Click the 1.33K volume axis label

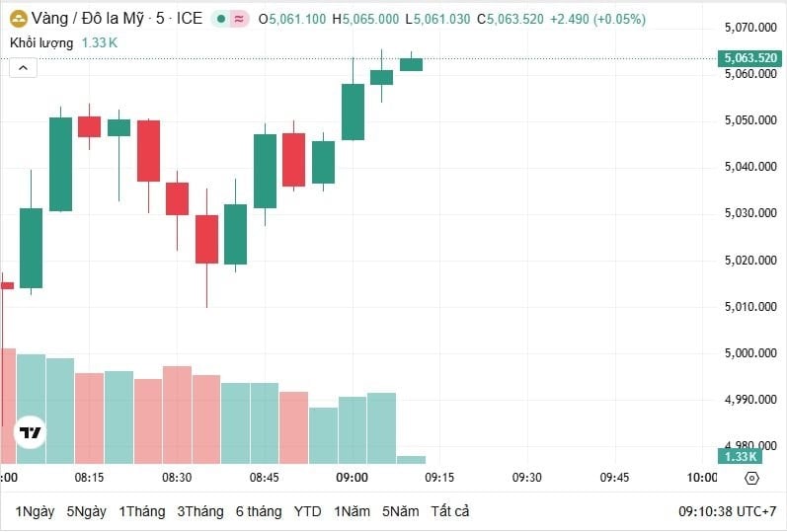pos(740,456)
